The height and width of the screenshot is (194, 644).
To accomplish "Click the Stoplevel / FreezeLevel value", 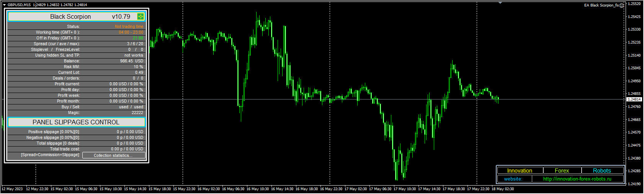I will coord(136,49).
